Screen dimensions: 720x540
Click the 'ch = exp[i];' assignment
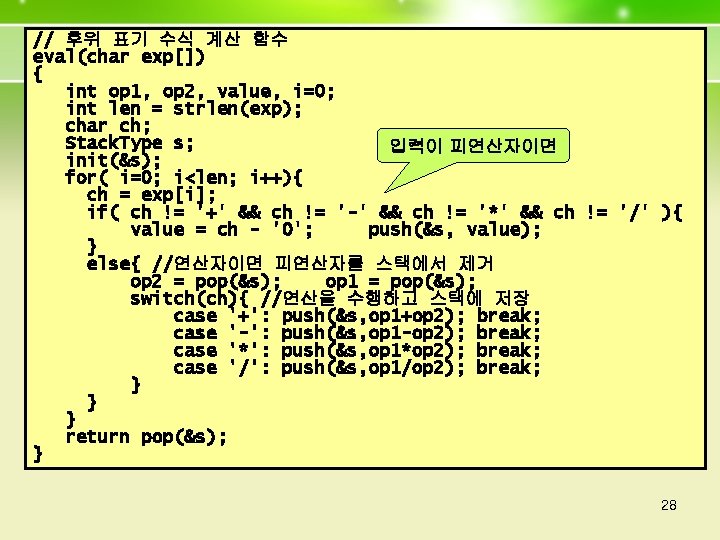151,195
